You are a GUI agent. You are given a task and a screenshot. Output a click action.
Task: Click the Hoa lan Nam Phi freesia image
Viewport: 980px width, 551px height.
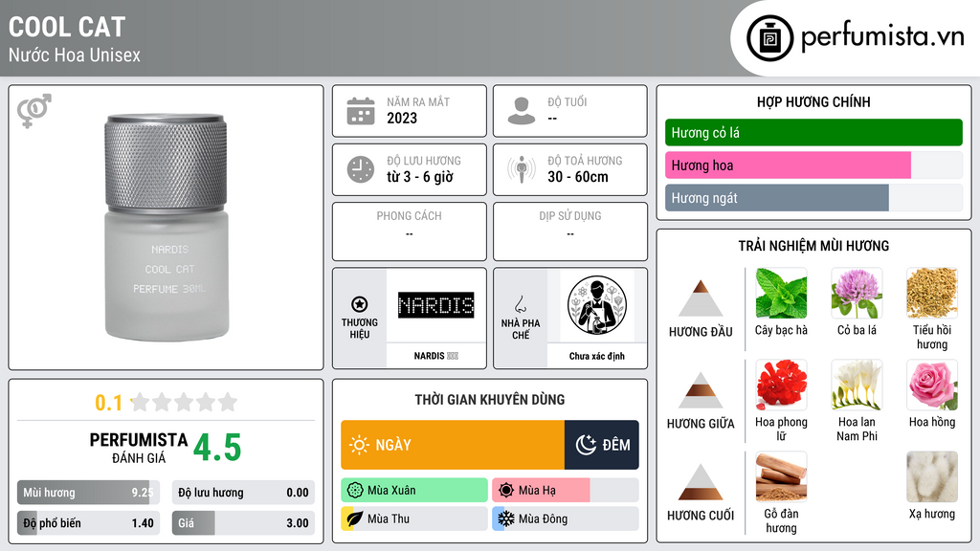click(857, 386)
